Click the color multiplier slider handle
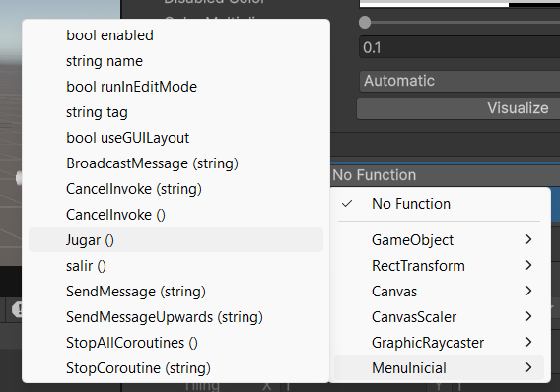The image size is (560, 392). pyautogui.click(x=365, y=23)
